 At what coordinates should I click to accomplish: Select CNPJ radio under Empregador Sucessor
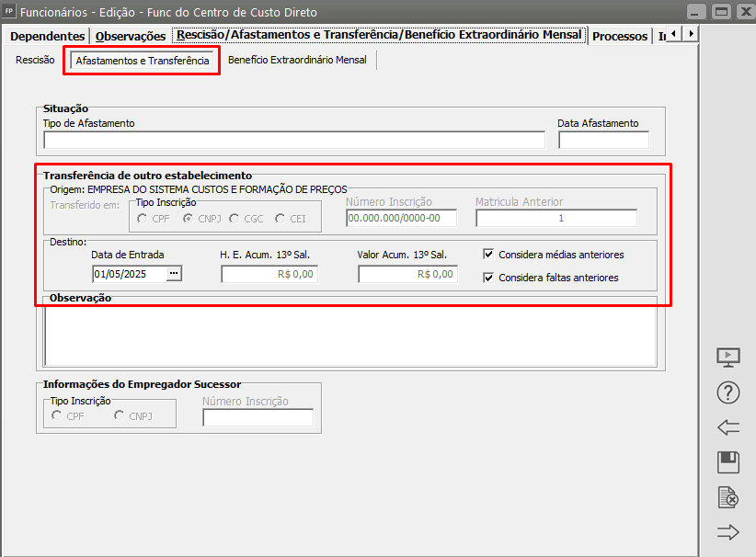coord(120,415)
